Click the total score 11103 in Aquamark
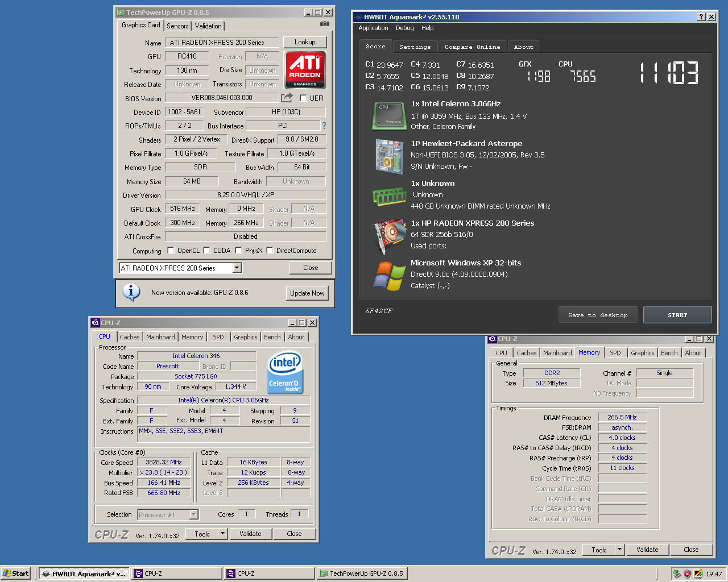 669,73
